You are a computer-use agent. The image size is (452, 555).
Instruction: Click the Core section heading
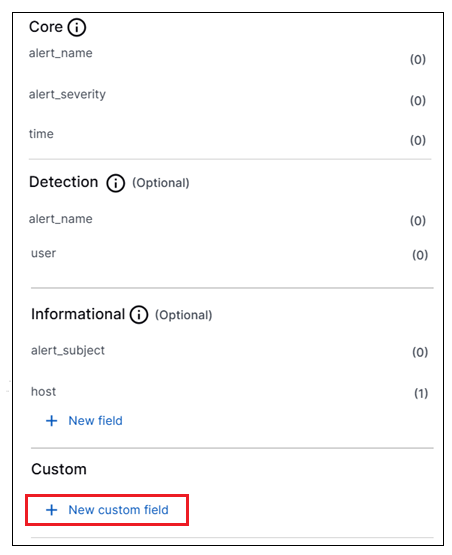point(46,27)
